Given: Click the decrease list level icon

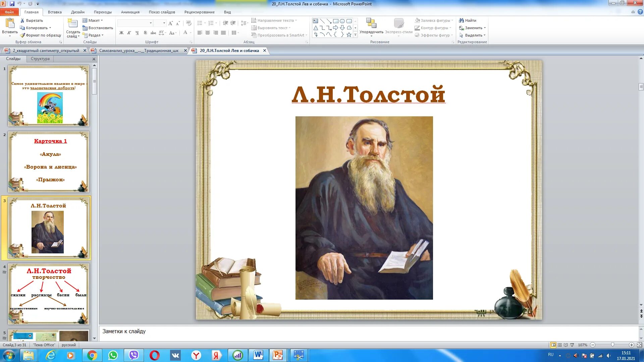Looking at the screenshot, I should (x=225, y=23).
